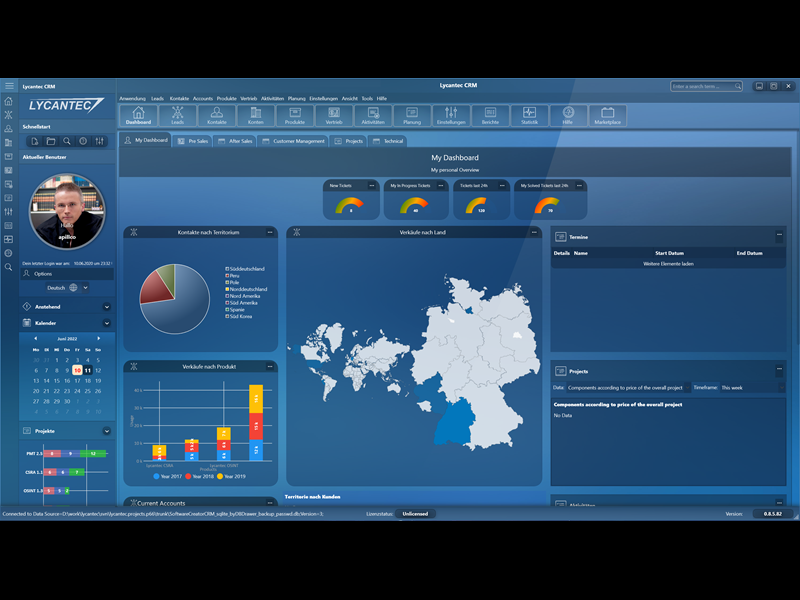Click the search icon under Schnellstart
The width and height of the screenshot is (800, 600).
(x=67, y=141)
